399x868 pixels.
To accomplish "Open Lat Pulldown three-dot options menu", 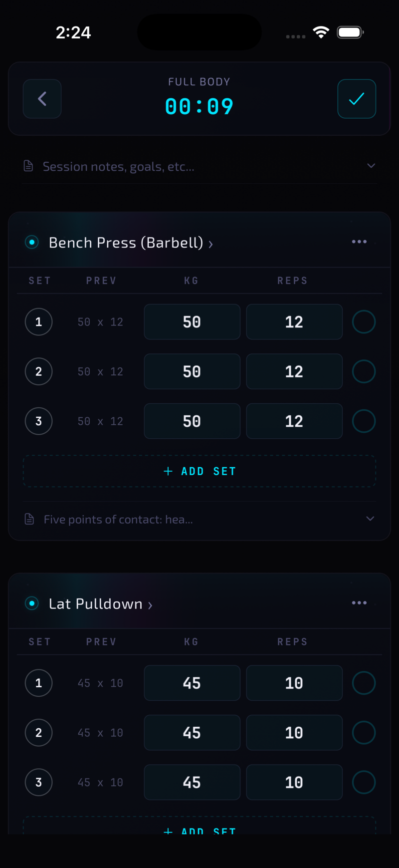I will click(359, 603).
